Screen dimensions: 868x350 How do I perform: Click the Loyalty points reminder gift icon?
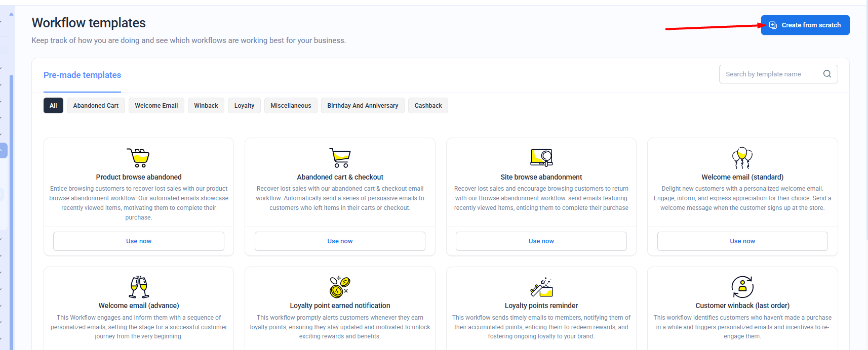[541, 287]
